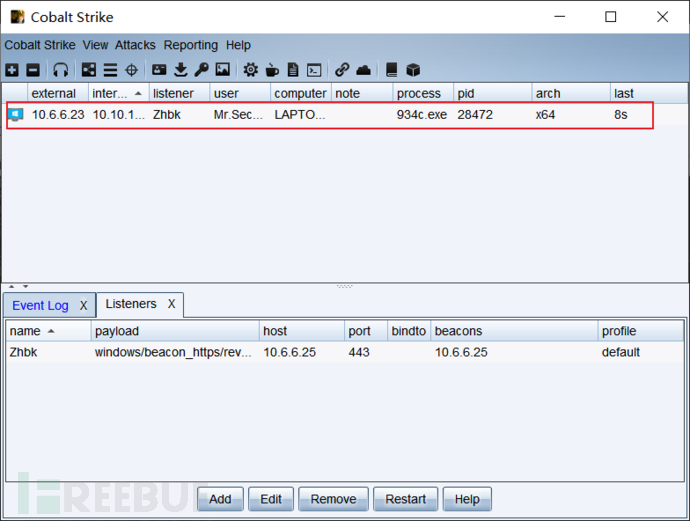Click the Windows beacon session icon
The image size is (690, 521).
pos(15,115)
